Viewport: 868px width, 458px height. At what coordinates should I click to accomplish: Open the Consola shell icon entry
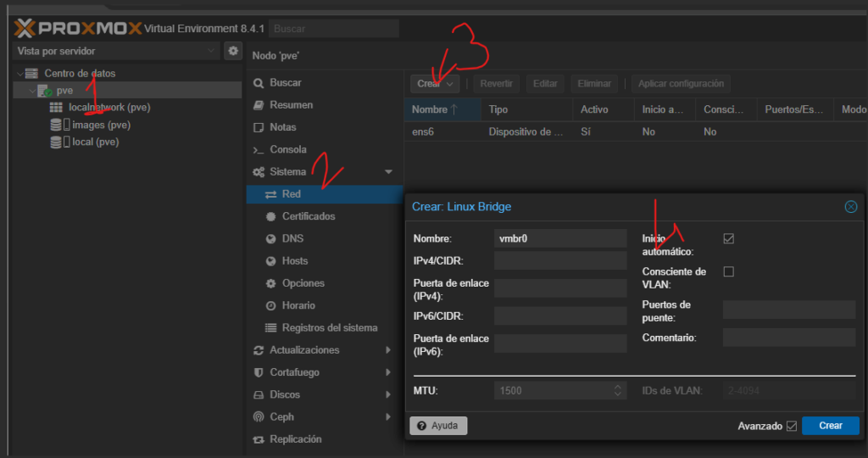click(259, 150)
